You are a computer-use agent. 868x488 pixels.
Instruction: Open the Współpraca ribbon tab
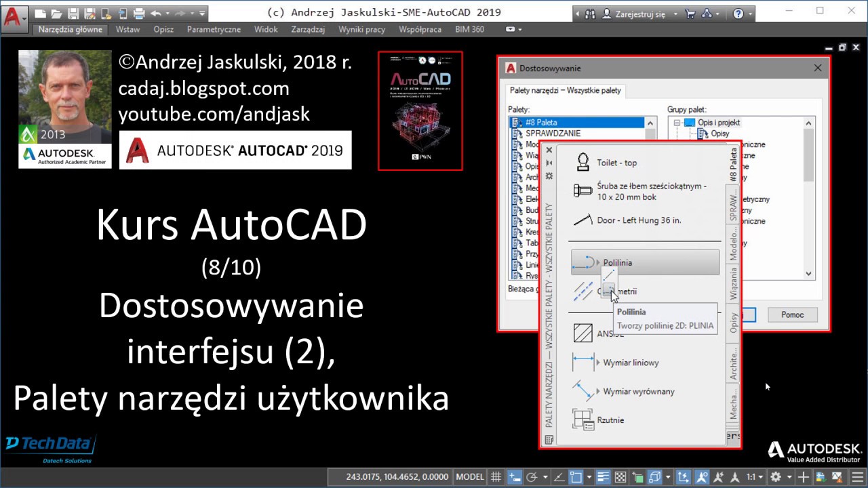(420, 29)
